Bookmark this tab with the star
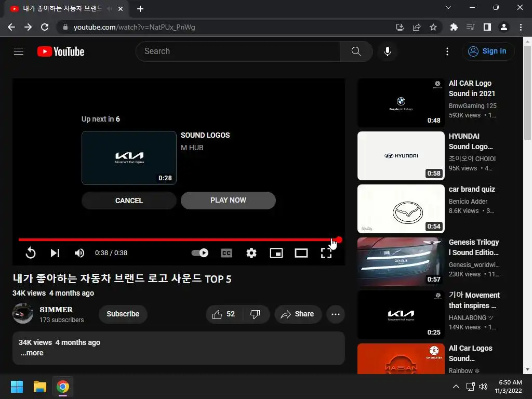Image resolution: width=532 pixels, height=399 pixels. click(433, 27)
